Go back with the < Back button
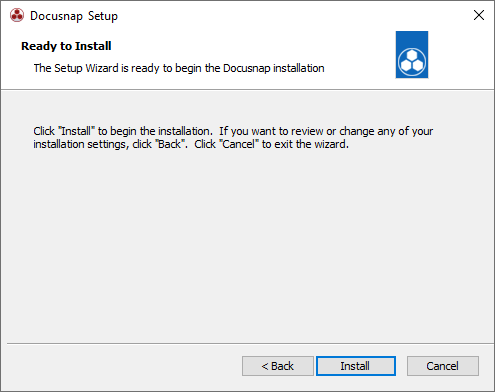 278,366
